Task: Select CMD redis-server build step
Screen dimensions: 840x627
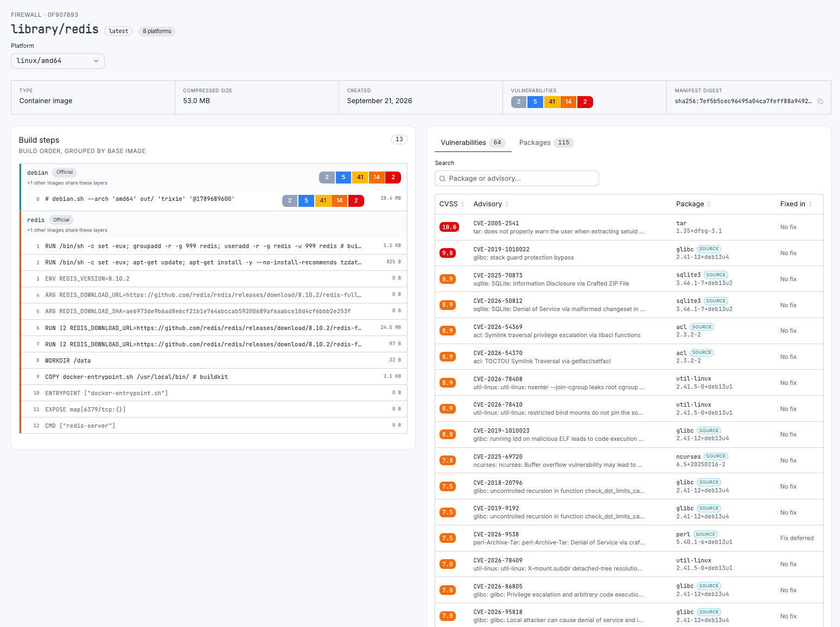Action: point(213,426)
